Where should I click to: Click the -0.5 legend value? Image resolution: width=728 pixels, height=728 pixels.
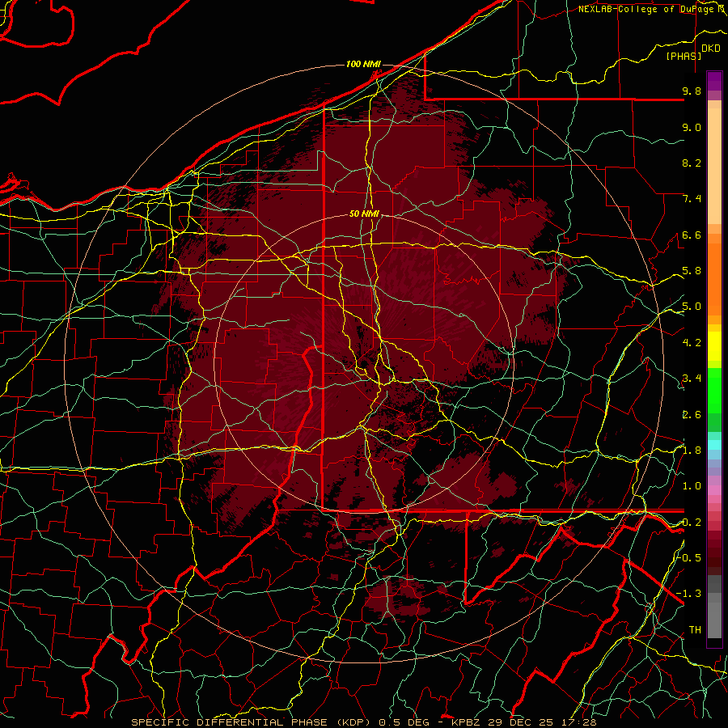(689, 558)
